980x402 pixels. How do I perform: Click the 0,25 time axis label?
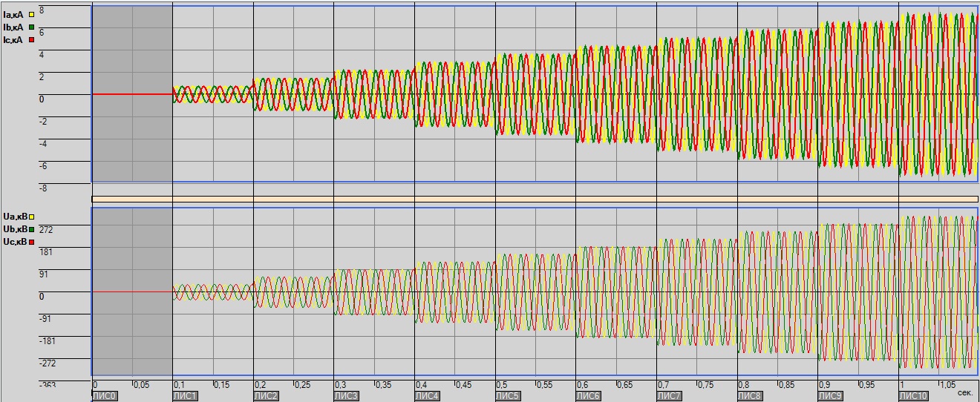tap(302, 386)
